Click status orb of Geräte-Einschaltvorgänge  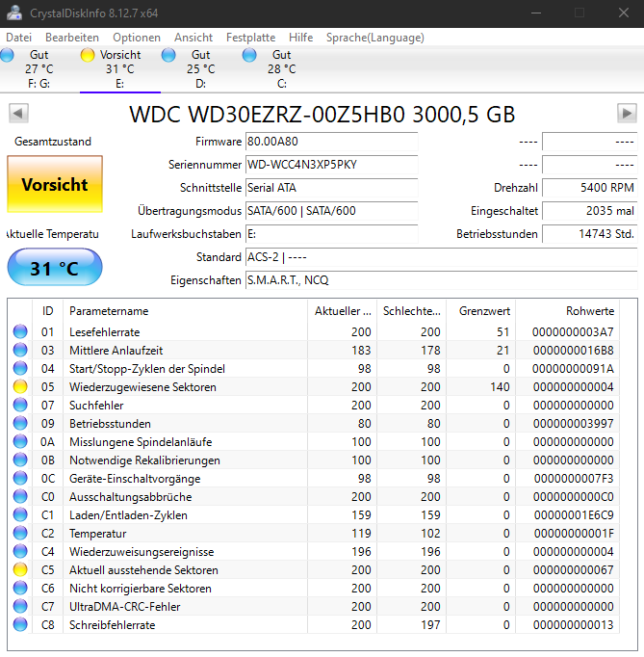20,478
